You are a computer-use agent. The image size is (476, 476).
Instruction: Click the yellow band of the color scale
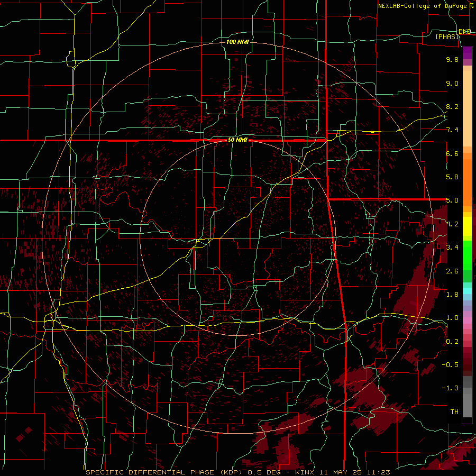click(467, 226)
